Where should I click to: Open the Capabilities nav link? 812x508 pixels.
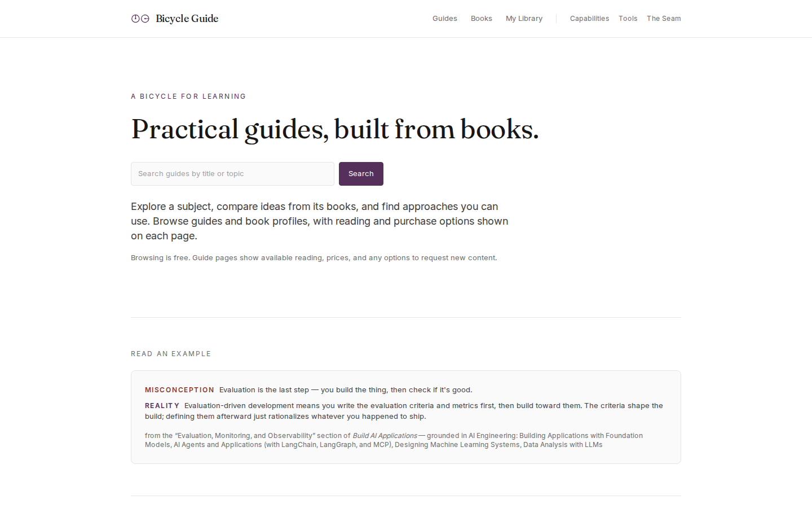pos(589,19)
